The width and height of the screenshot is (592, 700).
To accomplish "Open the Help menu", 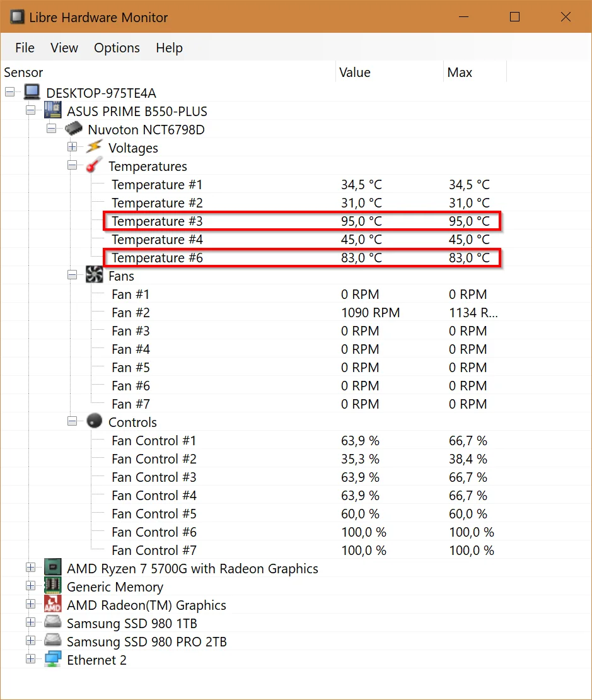I will [x=169, y=47].
